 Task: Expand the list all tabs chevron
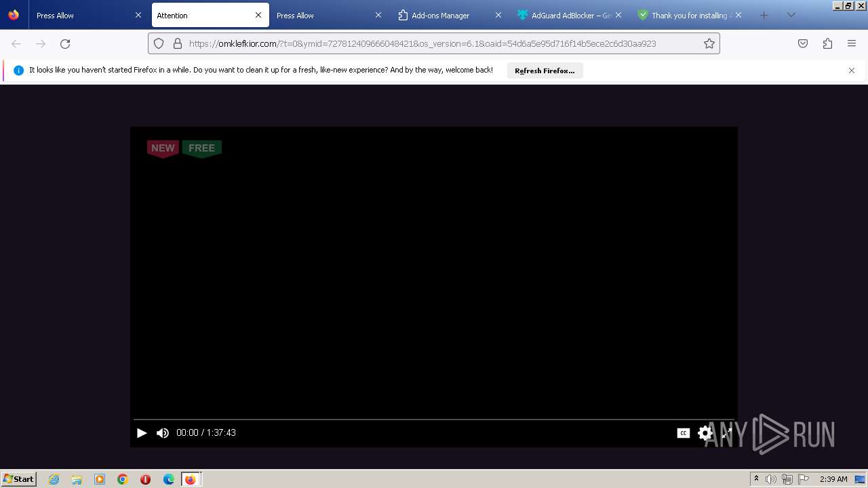(x=791, y=15)
